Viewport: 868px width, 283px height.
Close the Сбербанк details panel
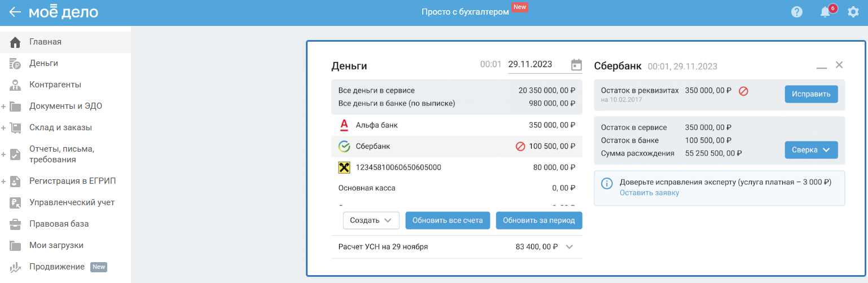coord(839,65)
